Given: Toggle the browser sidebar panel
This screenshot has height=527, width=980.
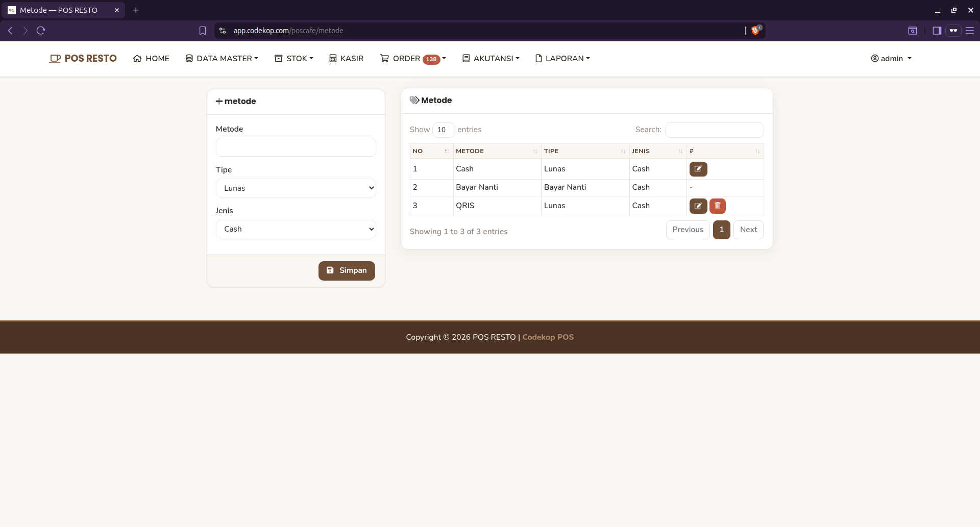Looking at the screenshot, I should click(937, 31).
